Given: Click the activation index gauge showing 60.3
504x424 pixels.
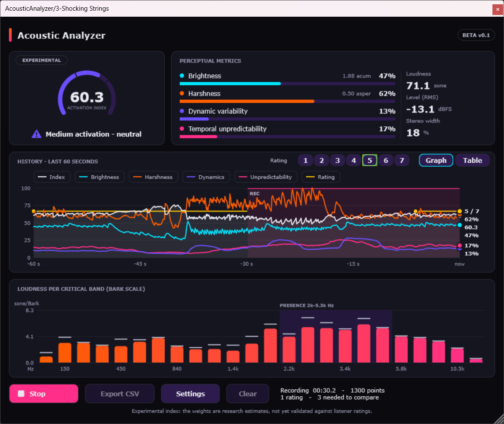Looking at the screenshot, I should (x=87, y=93).
